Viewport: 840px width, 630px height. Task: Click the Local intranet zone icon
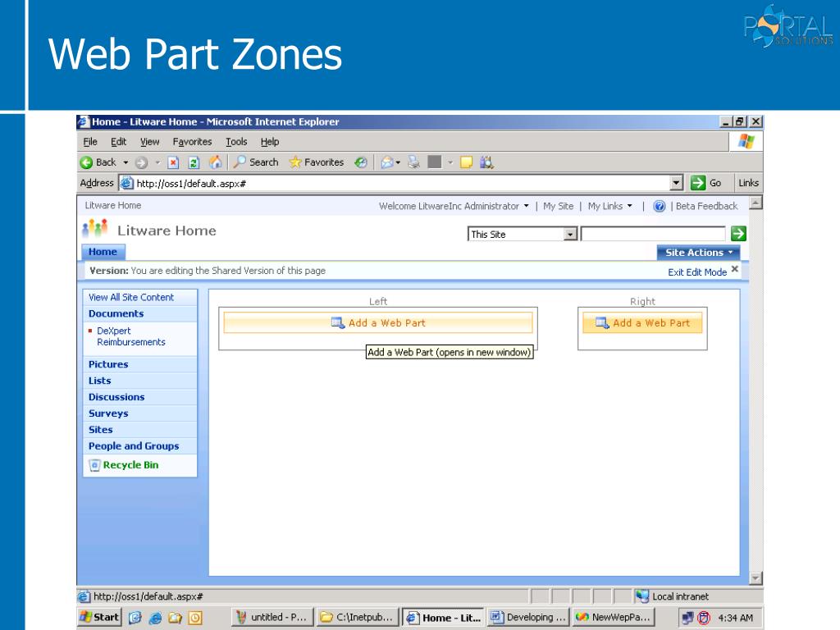pos(642,596)
